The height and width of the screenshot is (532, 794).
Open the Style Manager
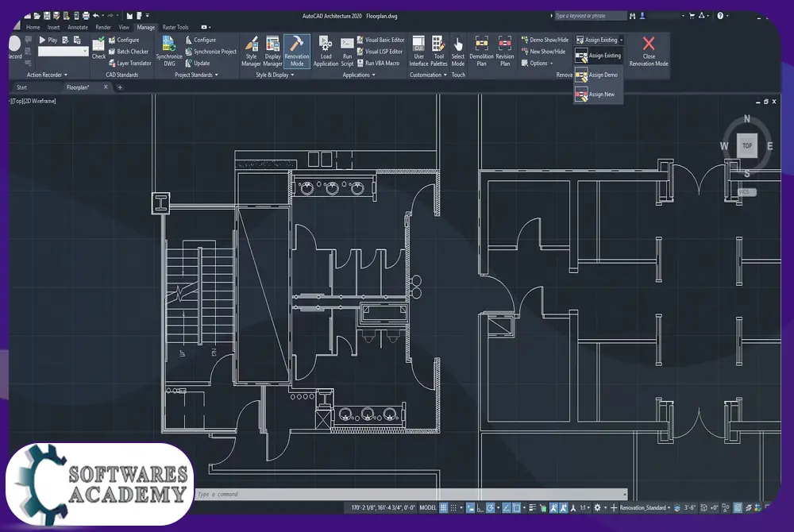(251, 51)
